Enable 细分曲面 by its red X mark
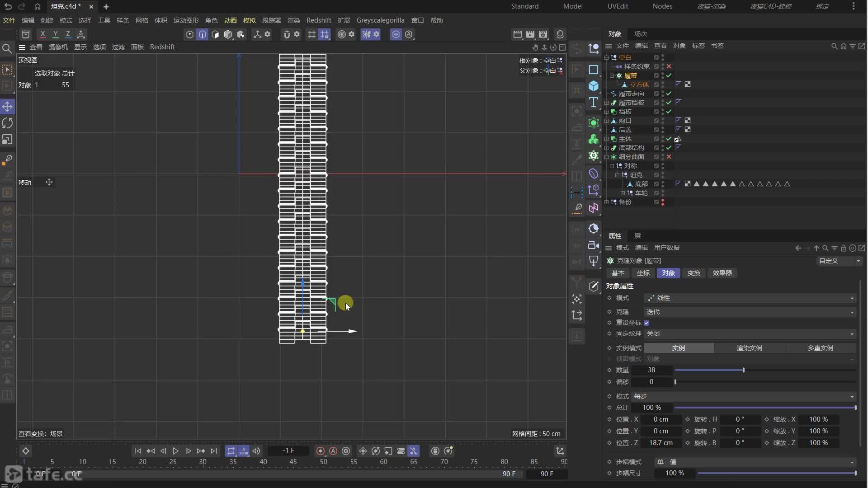The image size is (868, 488). click(x=669, y=157)
